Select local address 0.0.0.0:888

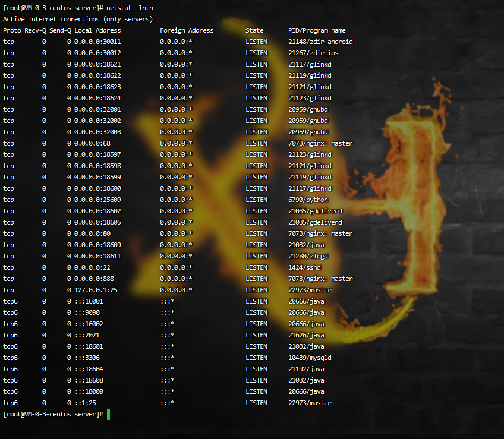(94, 279)
